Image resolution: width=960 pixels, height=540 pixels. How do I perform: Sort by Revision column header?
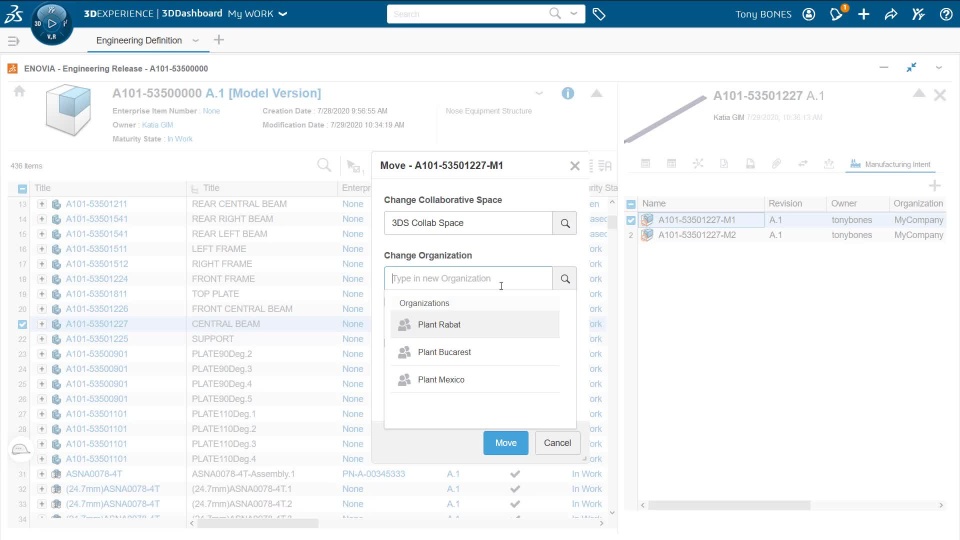coord(786,204)
